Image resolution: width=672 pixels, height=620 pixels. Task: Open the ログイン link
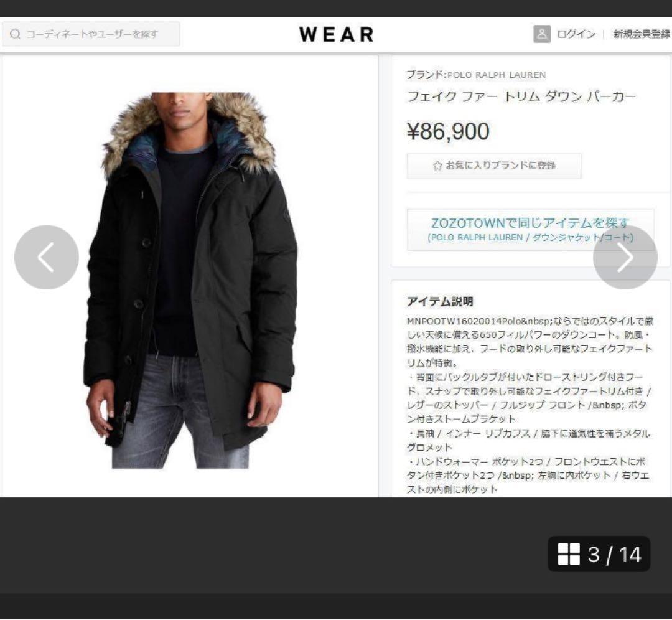pos(576,34)
